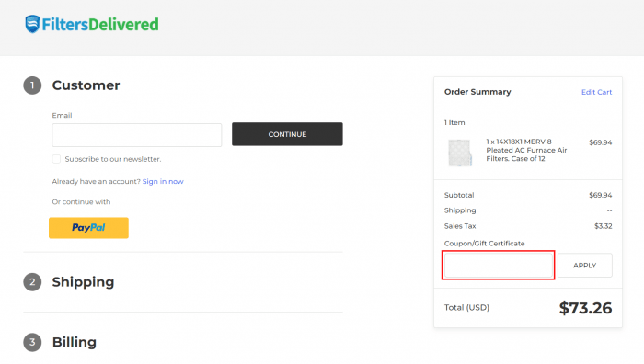Click the total amount $73.26
This screenshot has width=644, height=364.
coord(585,308)
